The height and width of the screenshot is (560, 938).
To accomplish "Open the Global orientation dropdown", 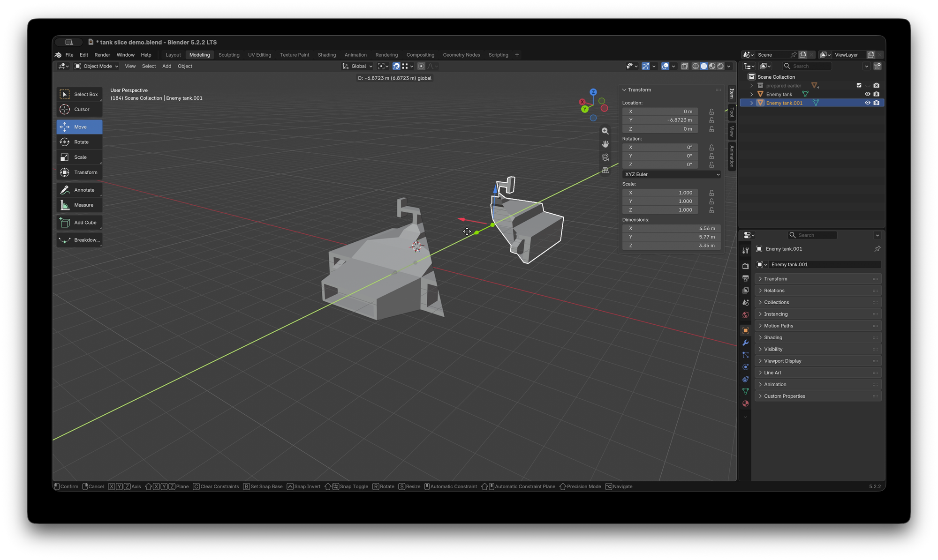I will click(357, 66).
